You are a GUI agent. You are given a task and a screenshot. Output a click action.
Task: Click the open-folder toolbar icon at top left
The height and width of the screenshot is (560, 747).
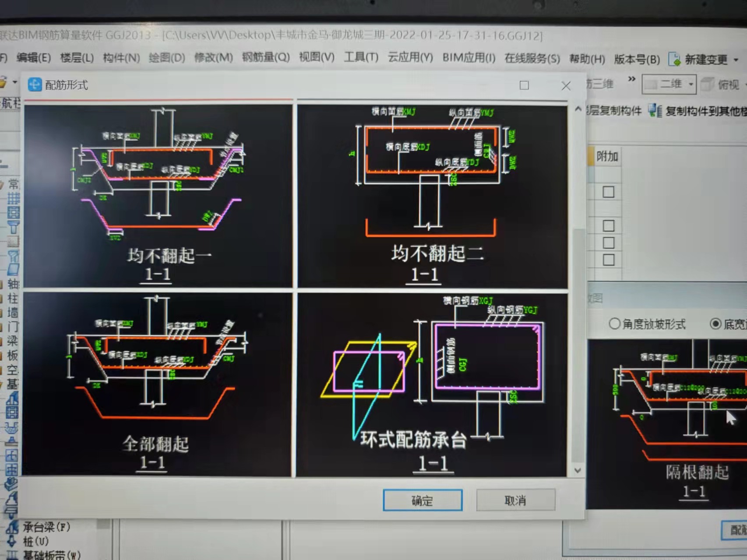click(x=3, y=82)
